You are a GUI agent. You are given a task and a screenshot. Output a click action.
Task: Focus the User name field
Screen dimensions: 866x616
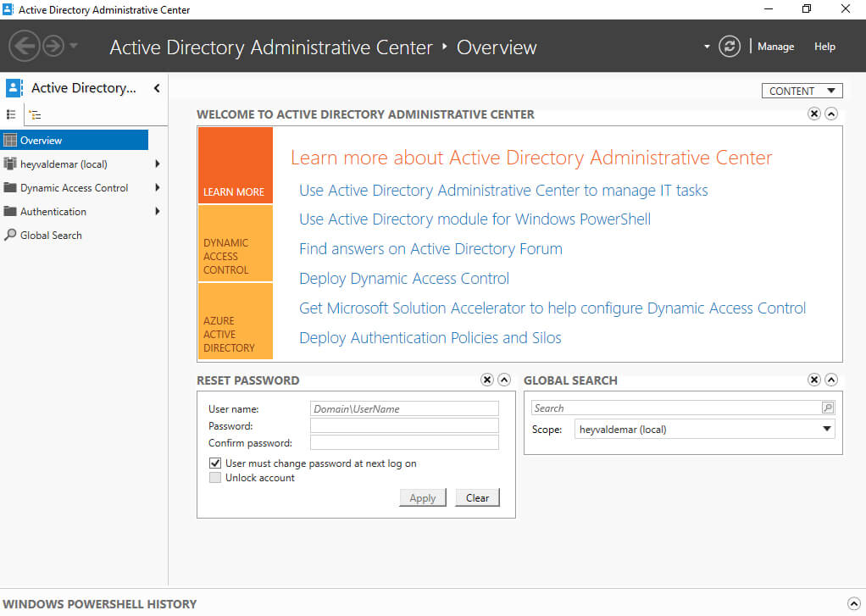point(404,408)
